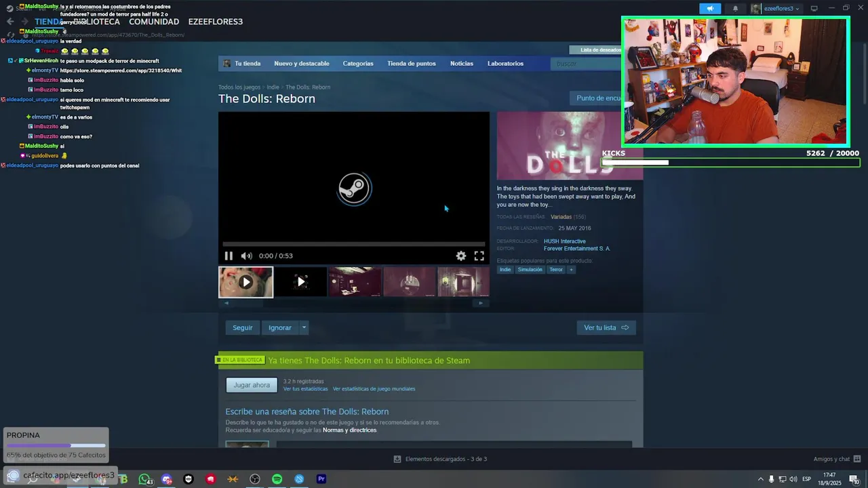The width and height of the screenshot is (868, 488).
Task: Click Indie breadcrumb link
Action: coord(273,87)
